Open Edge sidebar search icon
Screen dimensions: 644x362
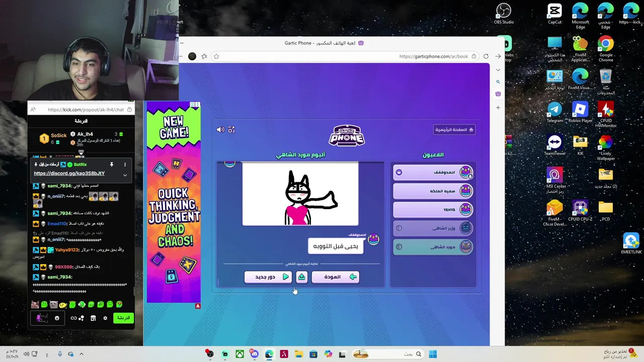pyautogui.click(x=498, y=81)
